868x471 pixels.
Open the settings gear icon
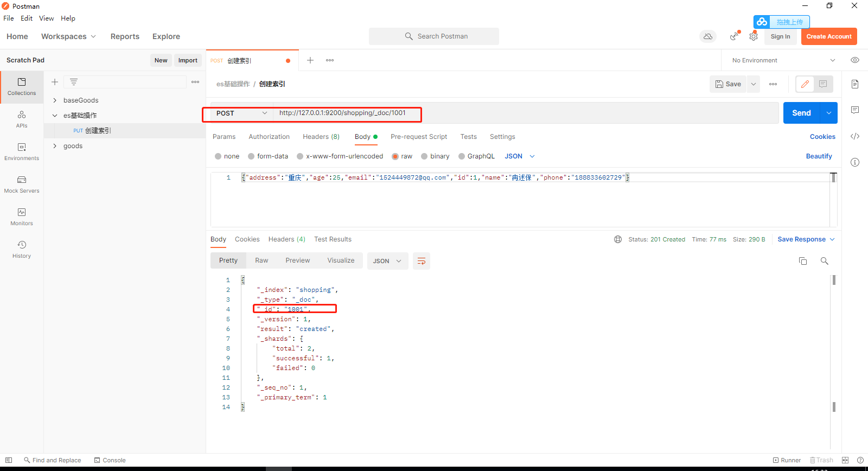click(x=754, y=36)
